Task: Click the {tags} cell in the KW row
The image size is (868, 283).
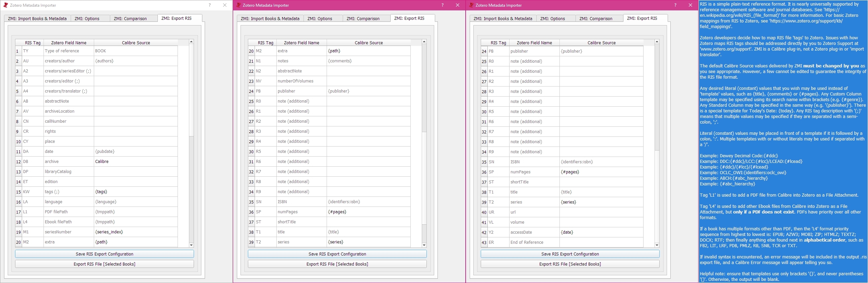Action: [136, 191]
